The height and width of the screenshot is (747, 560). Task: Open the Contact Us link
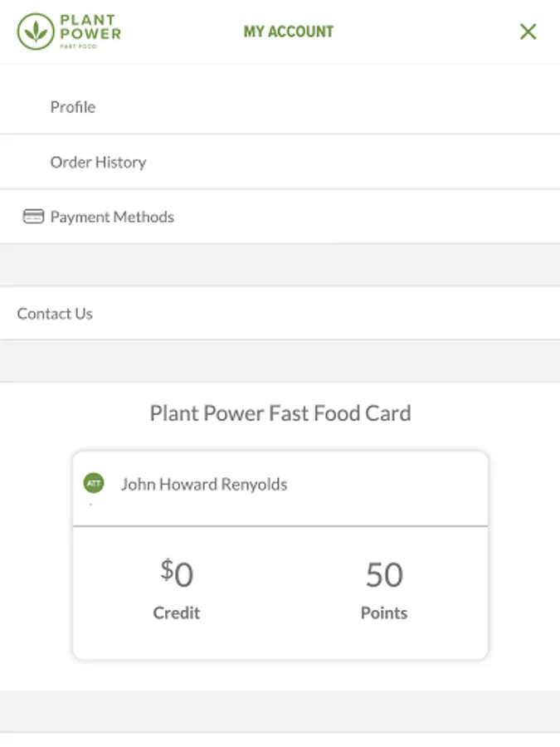coord(55,314)
